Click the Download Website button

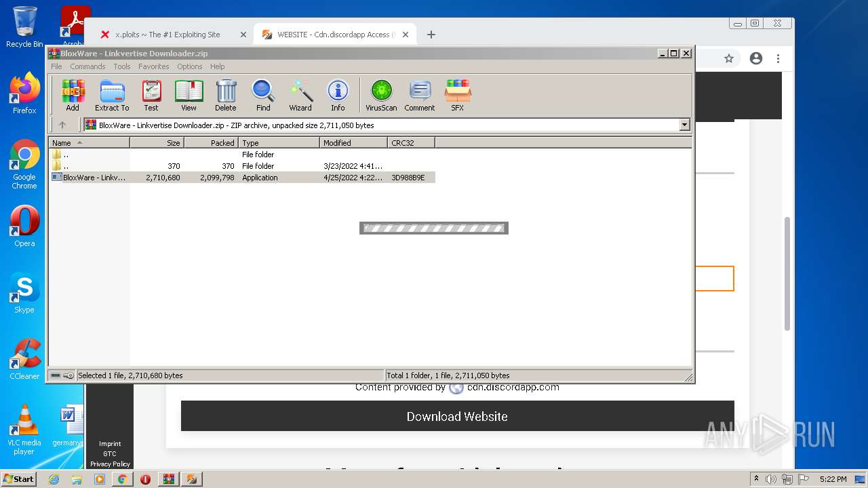(x=457, y=416)
